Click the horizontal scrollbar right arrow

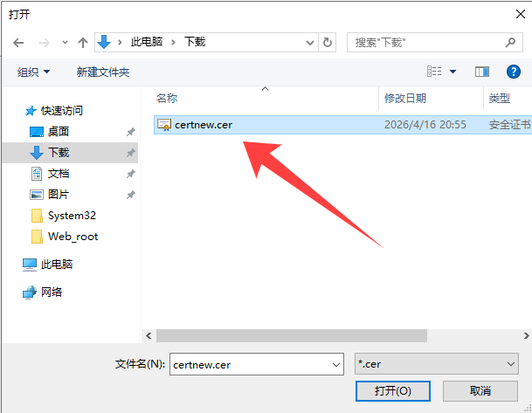(526, 335)
